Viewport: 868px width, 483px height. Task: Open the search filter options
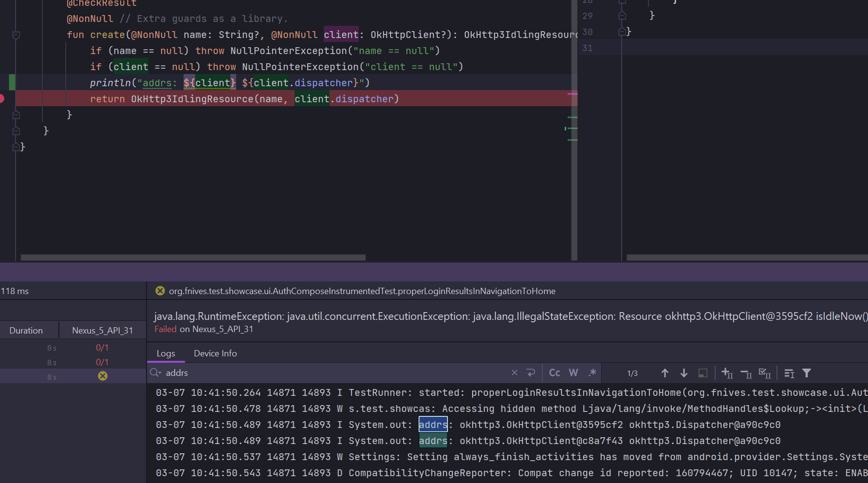tap(807, 373)
